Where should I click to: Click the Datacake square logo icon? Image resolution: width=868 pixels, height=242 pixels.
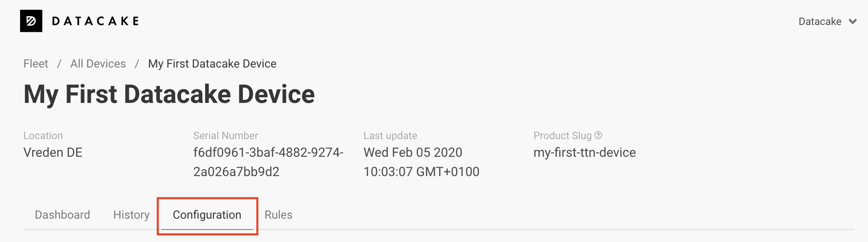31,21
